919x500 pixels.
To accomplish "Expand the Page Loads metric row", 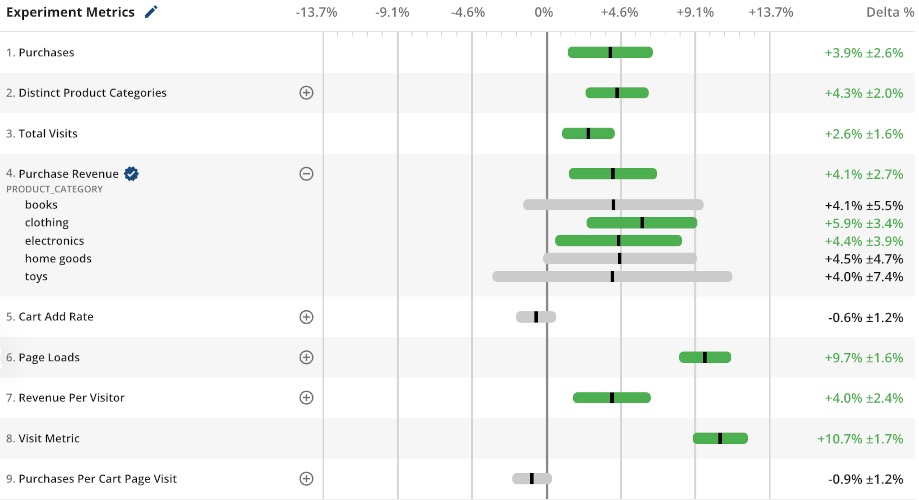I will click(307, 357).
